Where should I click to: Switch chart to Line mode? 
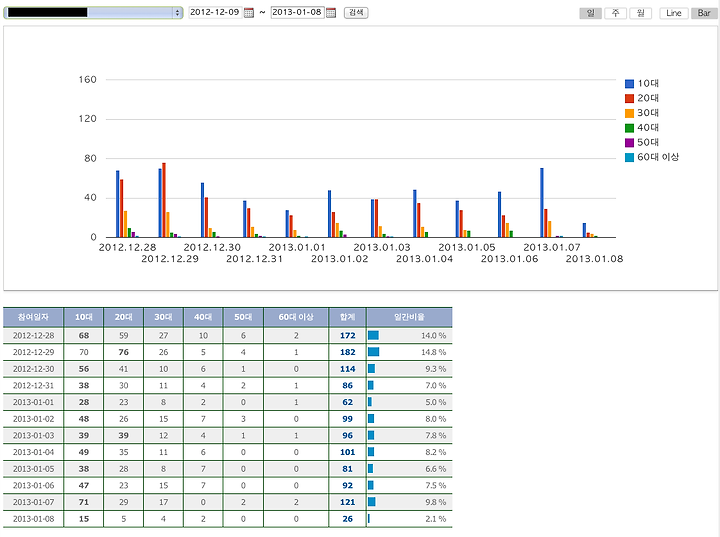(674, 13)
